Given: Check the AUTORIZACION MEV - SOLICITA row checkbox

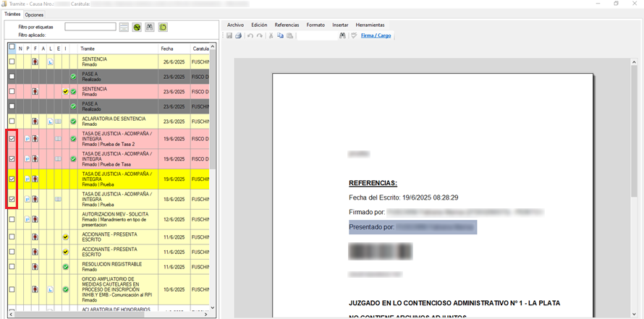Looking at the screenshot, I should [x=12, y=217].
